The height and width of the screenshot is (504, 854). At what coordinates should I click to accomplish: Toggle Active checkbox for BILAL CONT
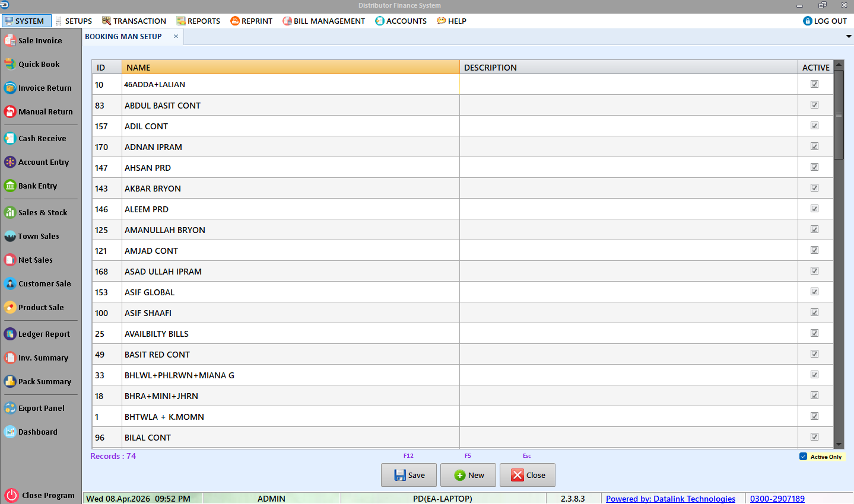point(814,437)
